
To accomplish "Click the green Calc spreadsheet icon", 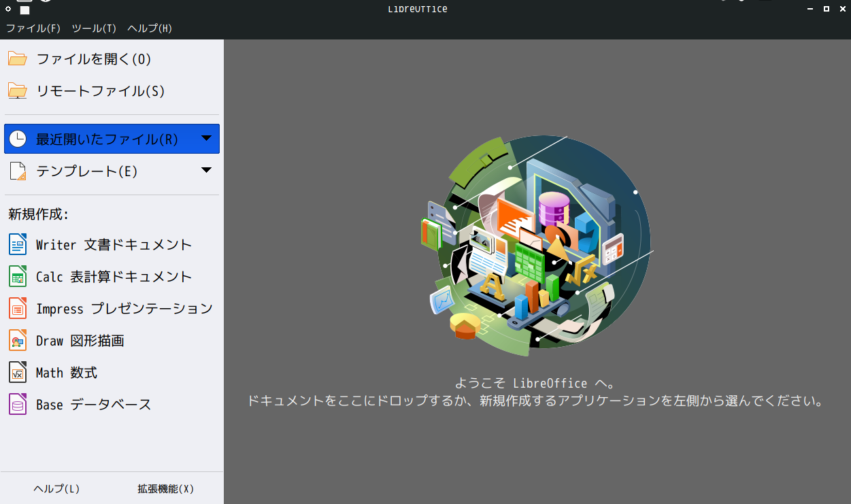I will coord(18,276).
